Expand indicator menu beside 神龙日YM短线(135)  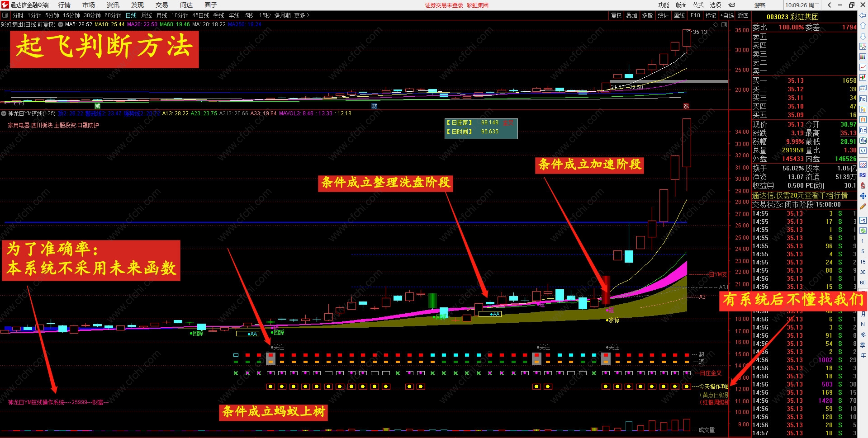(4, 113)
